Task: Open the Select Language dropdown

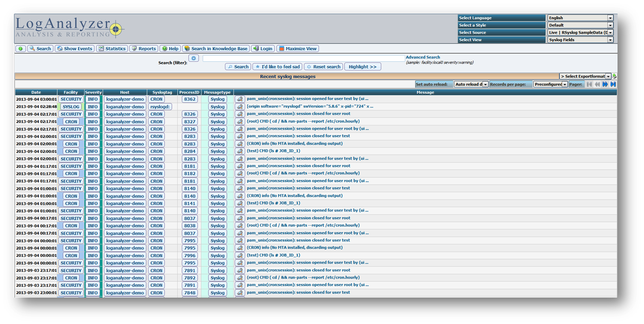Action: point(580,18)
